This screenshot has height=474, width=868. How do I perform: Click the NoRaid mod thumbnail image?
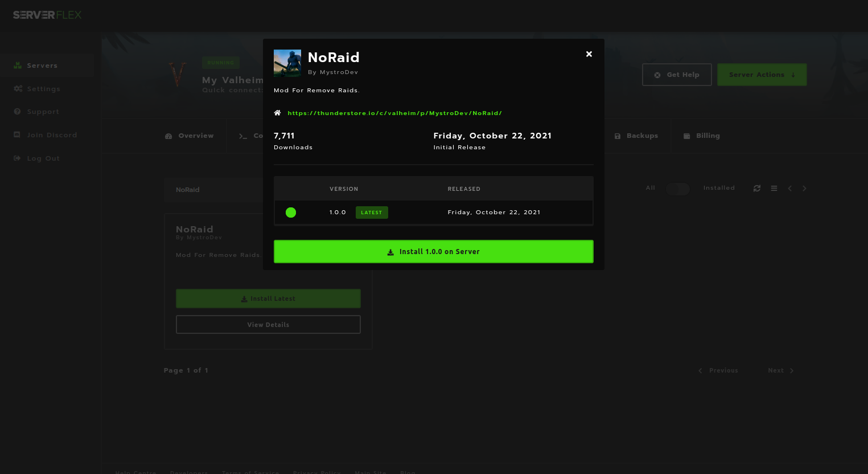[x=287, y=63]
